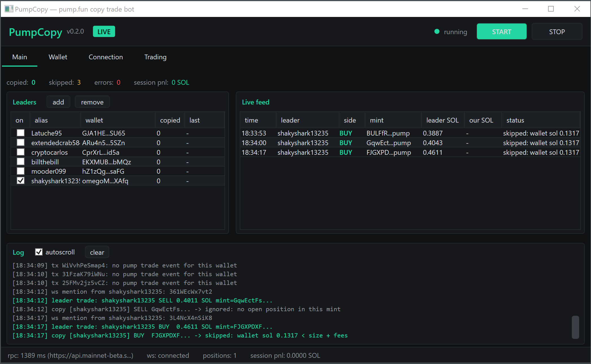Uncheck the shakyshark leader checkbox
Screen dimensions: 591x364
[x=21, y=181]
